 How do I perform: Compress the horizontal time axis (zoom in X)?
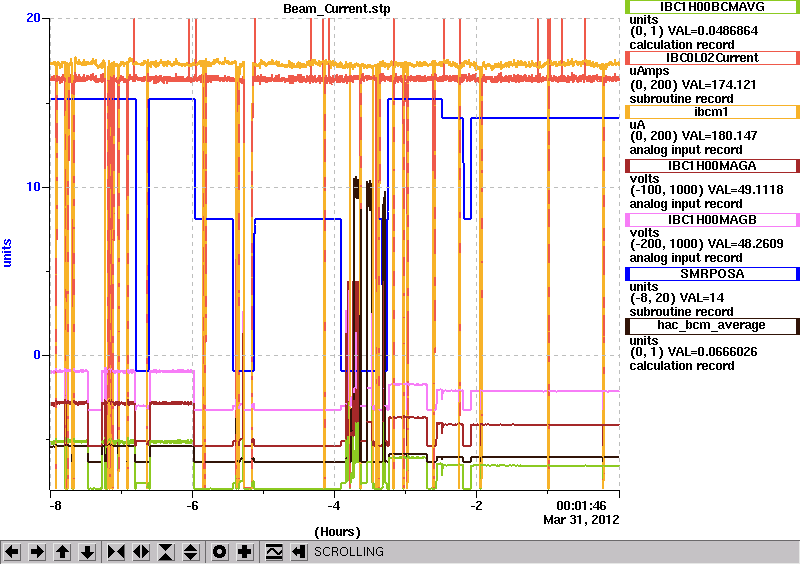[116, 552]
